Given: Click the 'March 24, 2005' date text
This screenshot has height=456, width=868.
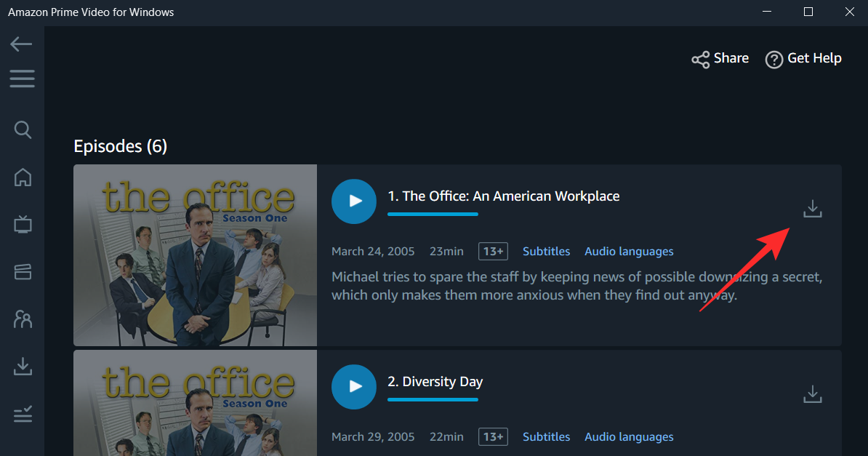Looking at the screenshot, I should 373,252.
